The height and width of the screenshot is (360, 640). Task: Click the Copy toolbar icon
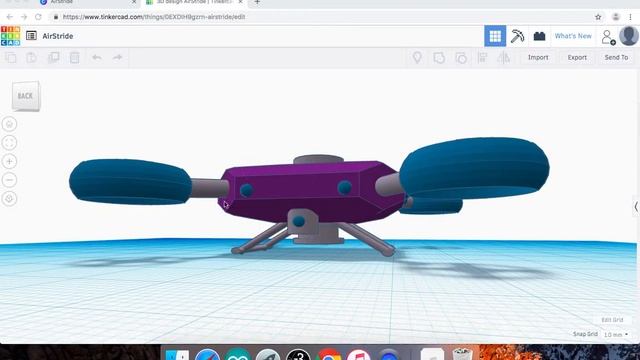tap(11, 58)
